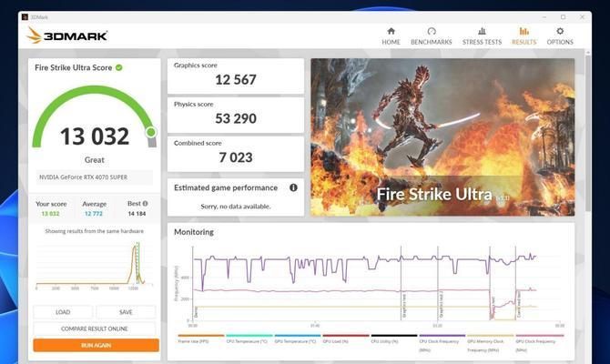Click the Monitoring section heading
The height and width of the screenshot is (364, 610).
[194, 232]
